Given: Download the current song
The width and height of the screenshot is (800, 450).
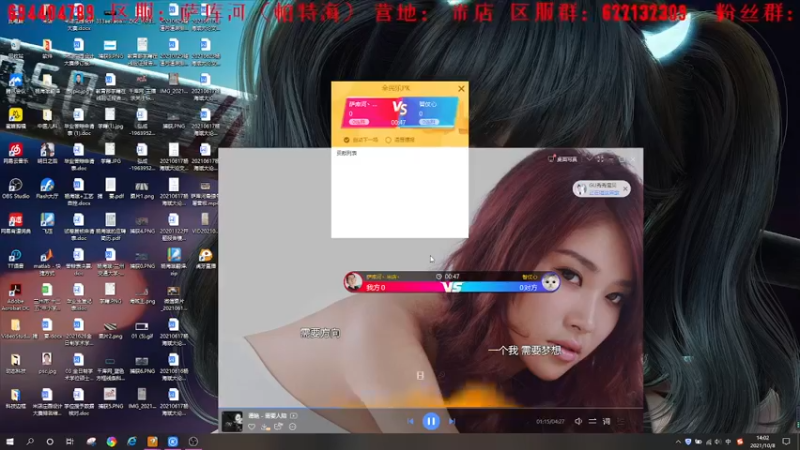Looking at the screenshot, I should pos(265,427).
